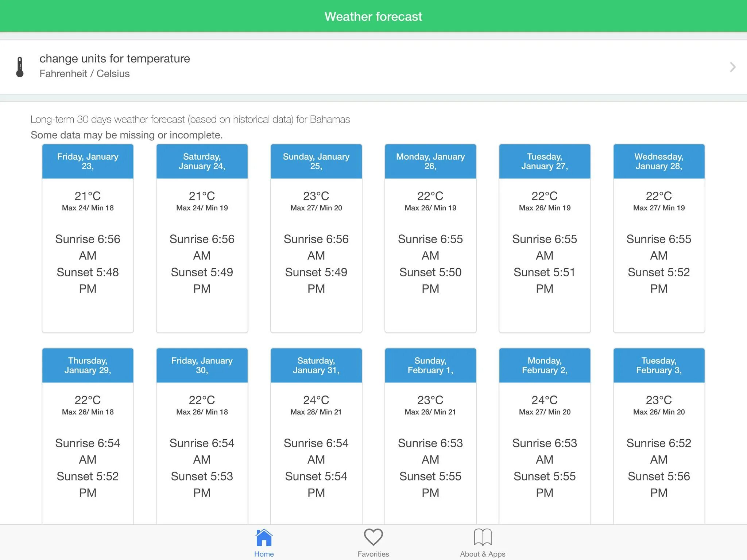Tap the Fahrenheit / Celsius subtitle

click(85, 74)
